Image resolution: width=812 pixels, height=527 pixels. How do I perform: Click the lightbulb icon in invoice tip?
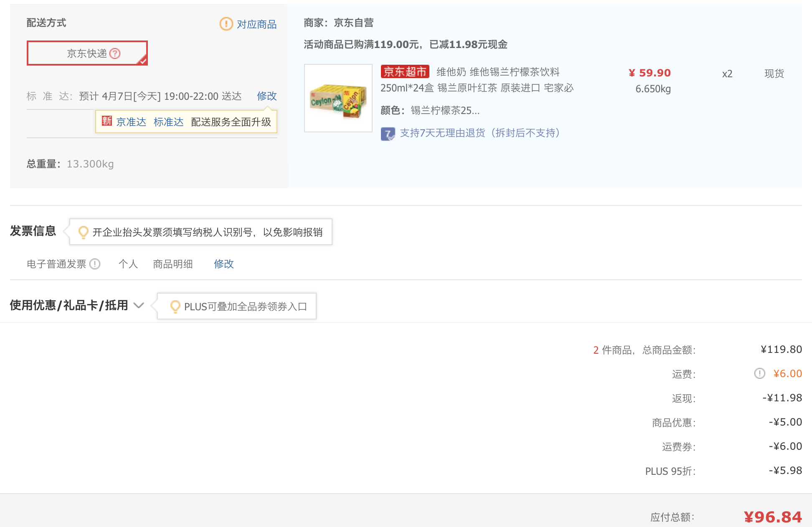tap(83, 232)
